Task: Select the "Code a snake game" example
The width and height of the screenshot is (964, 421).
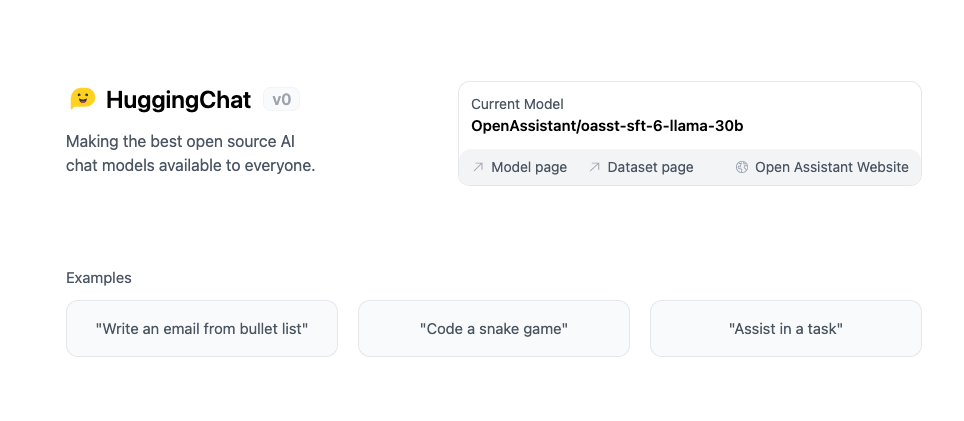Action: coord(494,328)
